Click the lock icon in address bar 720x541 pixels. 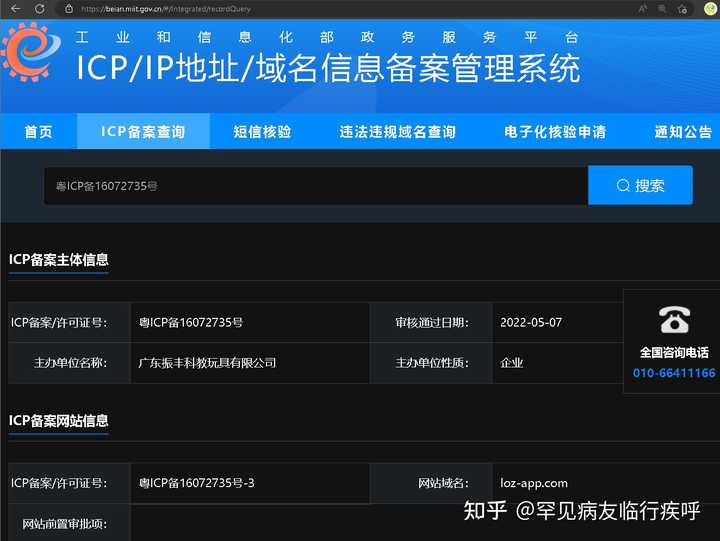[x=69, y=9]
